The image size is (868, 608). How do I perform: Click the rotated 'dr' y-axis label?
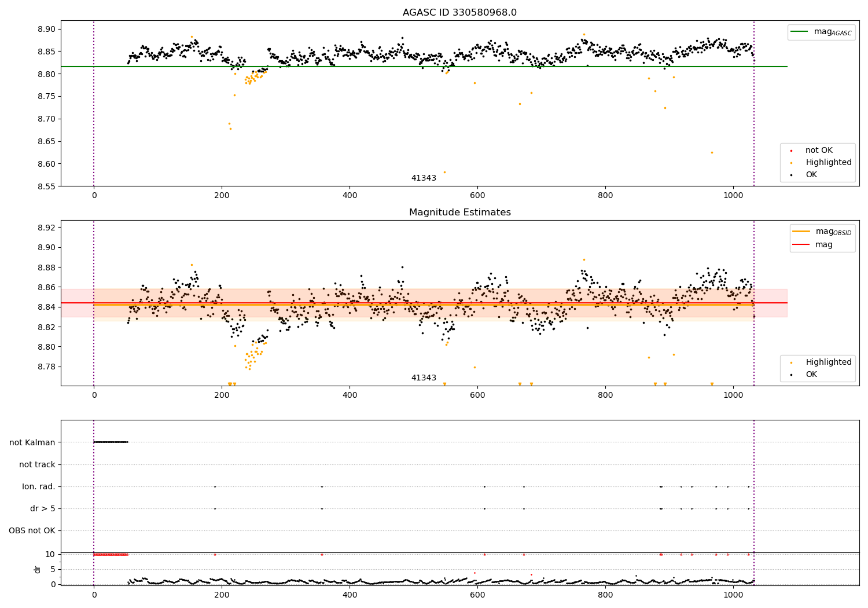pos(38,569)
